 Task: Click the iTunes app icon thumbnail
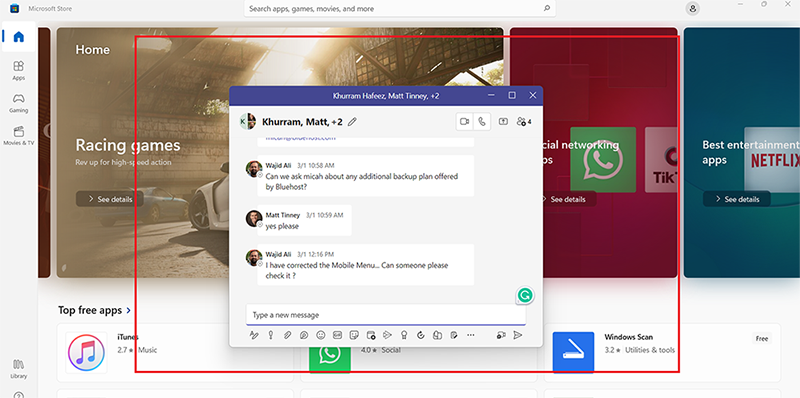click(x=86, y=353)
